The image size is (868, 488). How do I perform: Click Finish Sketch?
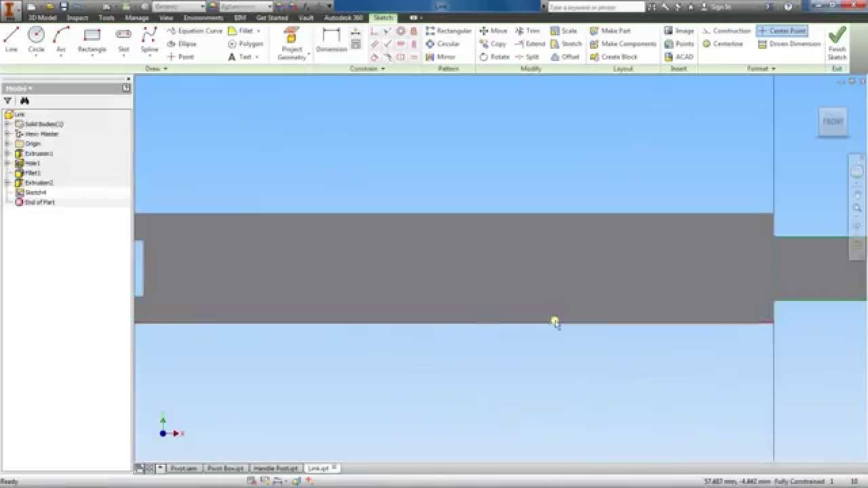837,44
